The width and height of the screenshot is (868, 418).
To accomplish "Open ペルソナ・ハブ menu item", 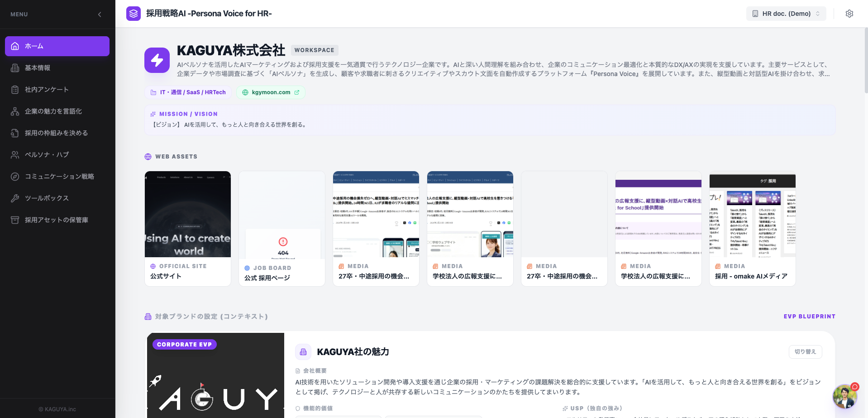I will (x=57, y=155).
